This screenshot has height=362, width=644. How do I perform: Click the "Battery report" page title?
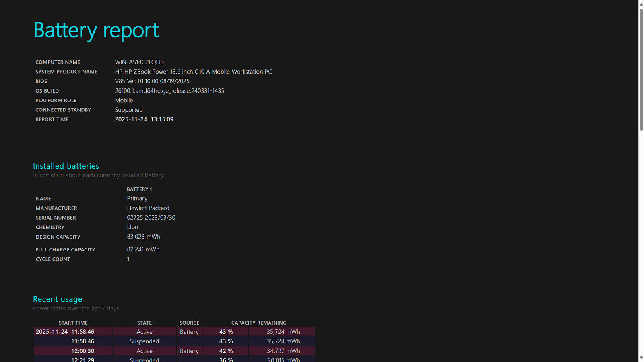pyautogui.click(x=96, y=31)
